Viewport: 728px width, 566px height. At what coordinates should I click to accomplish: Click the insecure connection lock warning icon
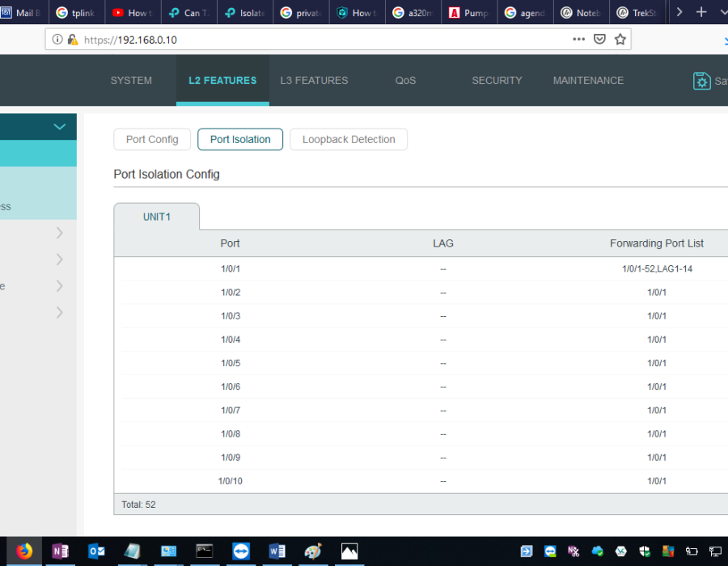click(x=73, y=40)
